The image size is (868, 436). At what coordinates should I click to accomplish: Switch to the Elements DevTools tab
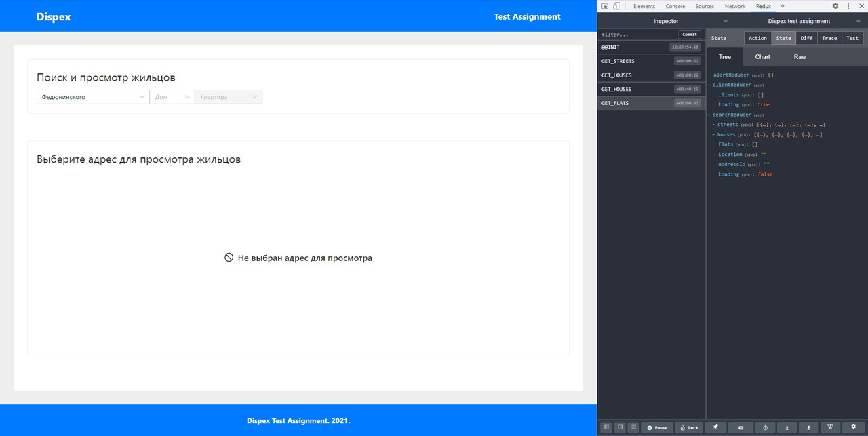pyautogui.click(x=644, y=6)
